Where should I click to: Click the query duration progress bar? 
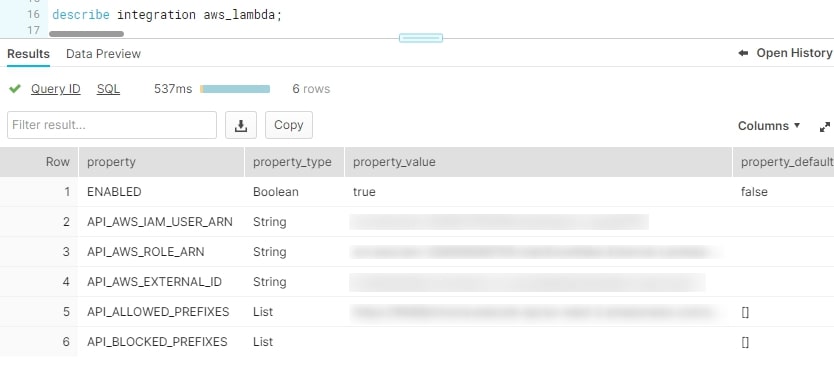point(235,89)
